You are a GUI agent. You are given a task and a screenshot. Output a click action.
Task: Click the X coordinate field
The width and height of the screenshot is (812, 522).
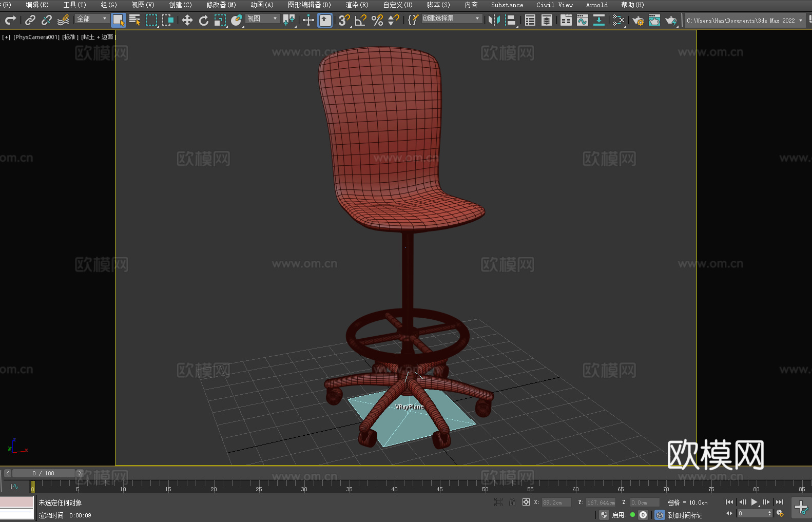(556, 502)
